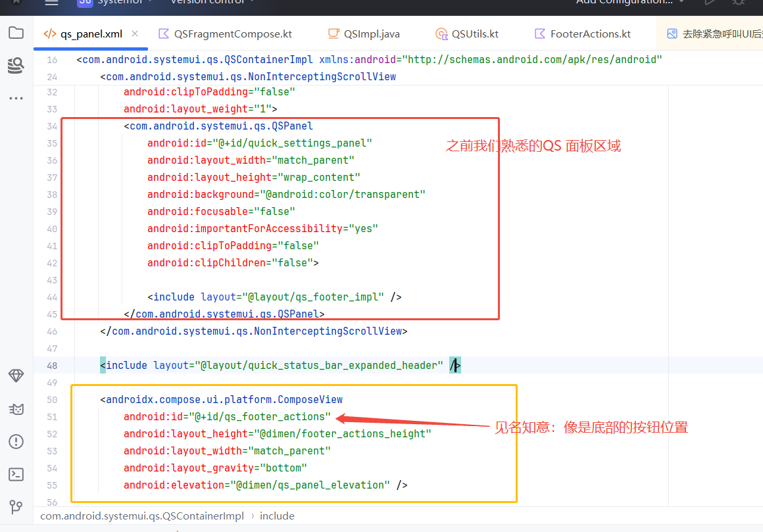The height and width of the screenshot is (532, 763).
Task: Click the background transparent attribute line
Action: coord(286,195)
